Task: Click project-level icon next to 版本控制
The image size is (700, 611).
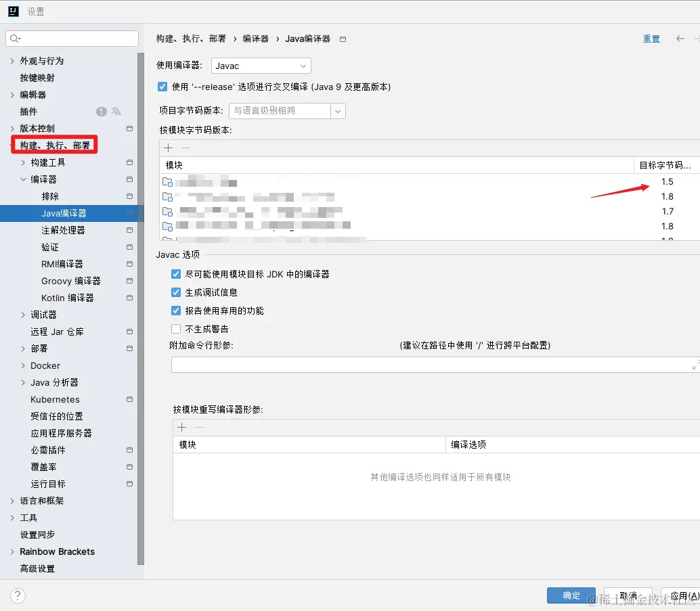Action: [129, 129]
